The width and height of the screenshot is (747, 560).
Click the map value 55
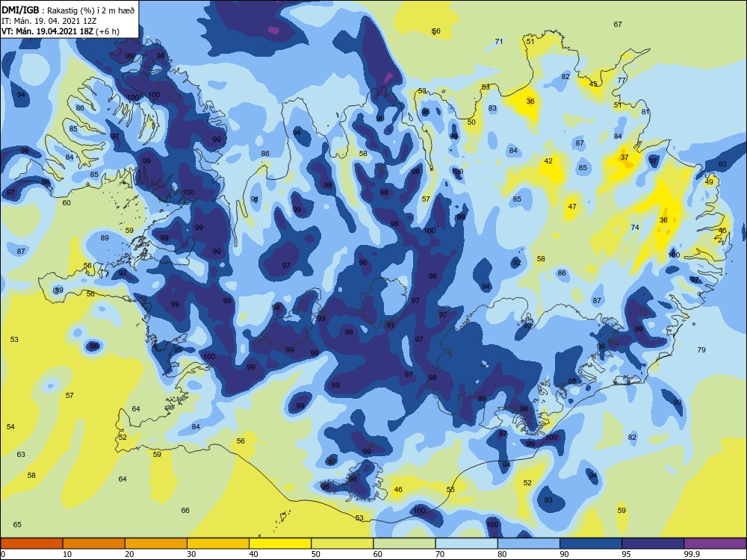coord(450,490)
